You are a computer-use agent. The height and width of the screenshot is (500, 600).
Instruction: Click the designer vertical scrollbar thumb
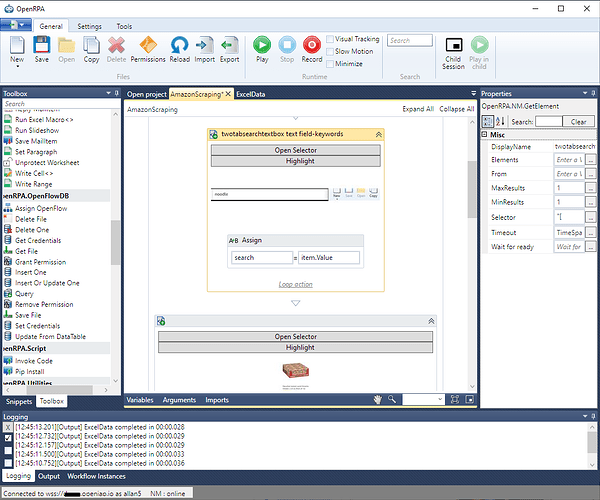click(x=472, y=189)
